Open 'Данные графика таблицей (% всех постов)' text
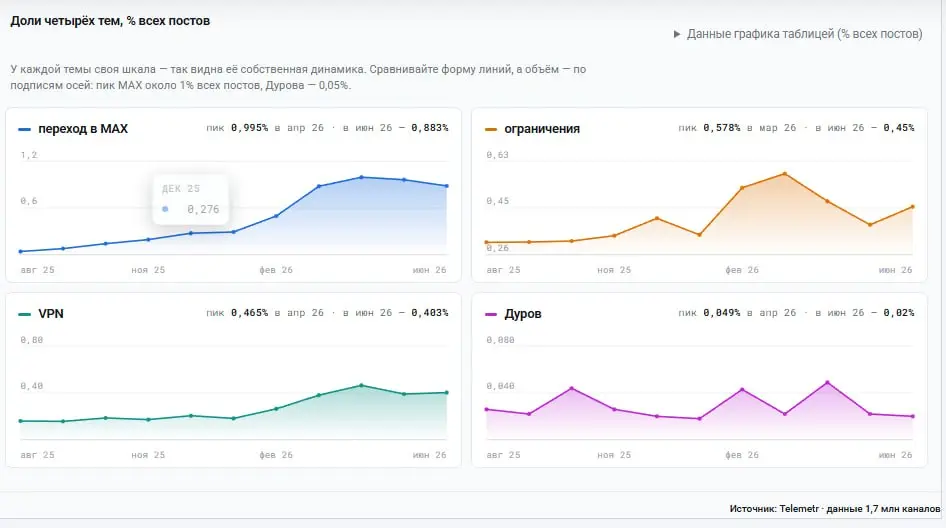The image size is (946, 528). (804, 34)
